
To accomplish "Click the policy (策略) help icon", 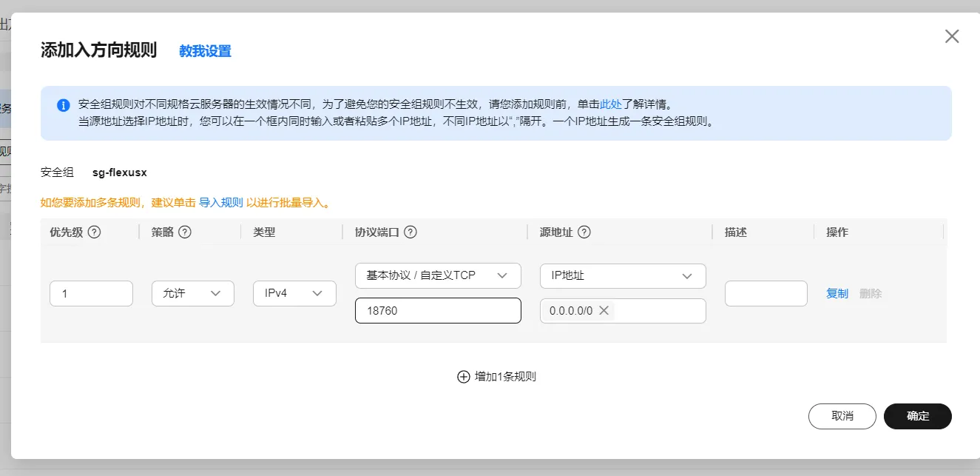I will point(185,232).
